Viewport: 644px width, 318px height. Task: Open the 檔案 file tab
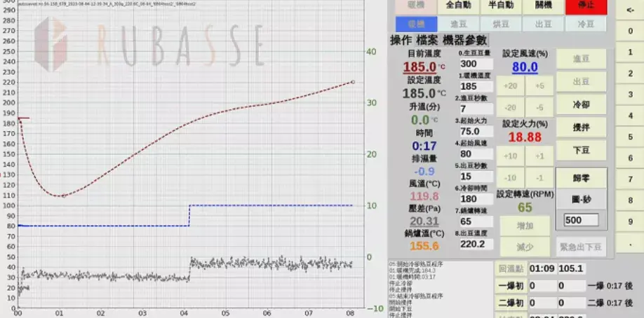pyautogui.click(x=427, y=40)
